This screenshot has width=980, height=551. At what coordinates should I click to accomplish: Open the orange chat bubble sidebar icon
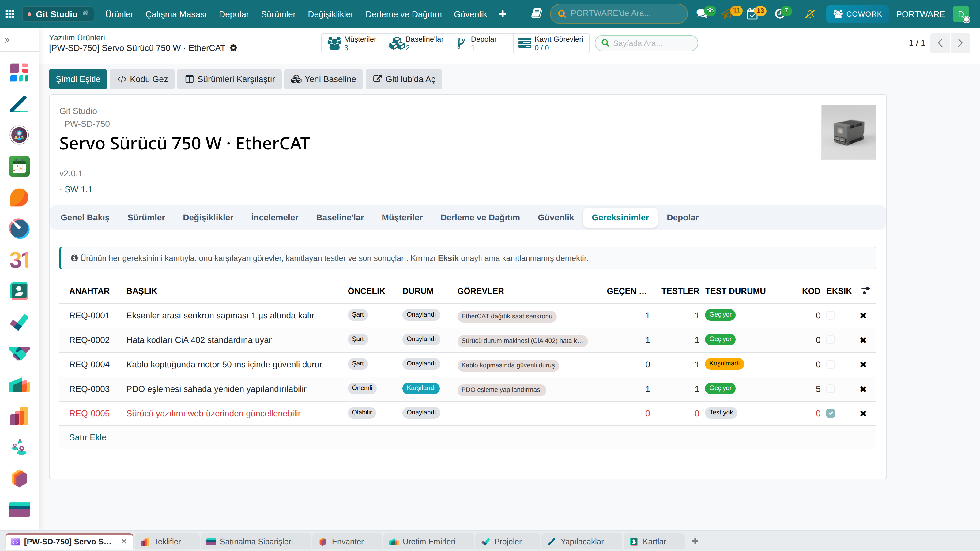pos(19,198)
